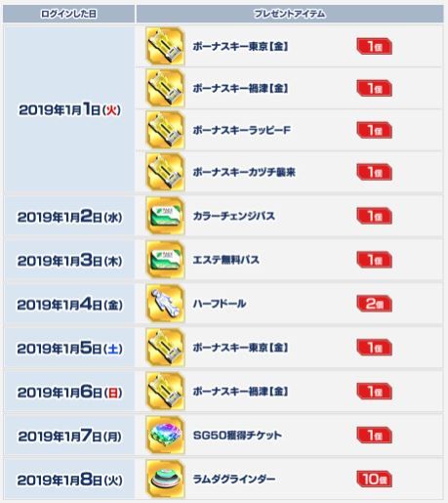Click the 2019年1月7日(月) date cell
The height and width of the screenshot is (503, 448).
coord(69,436)
